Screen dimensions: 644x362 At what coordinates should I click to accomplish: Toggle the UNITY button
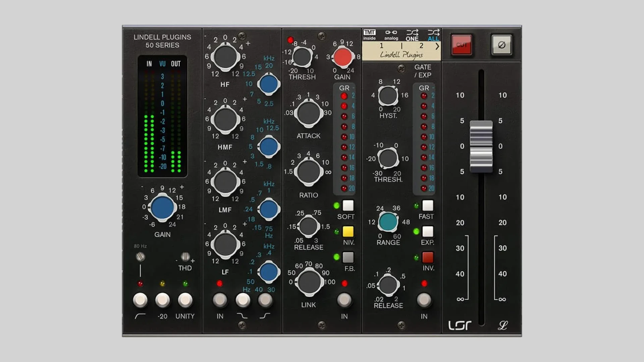[x=185, y=300]
